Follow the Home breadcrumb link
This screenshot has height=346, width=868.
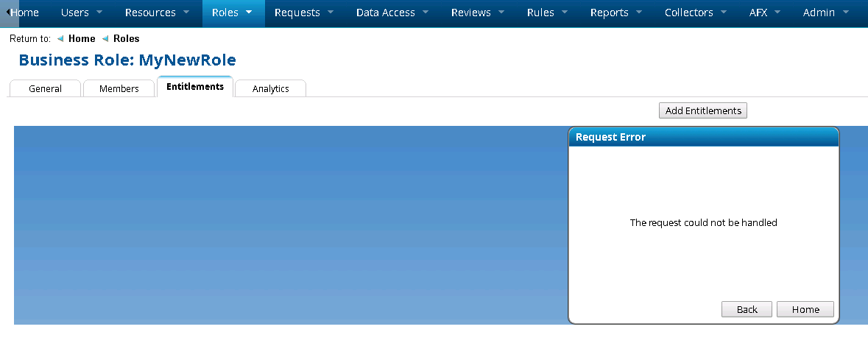click(x=82, y=38)
